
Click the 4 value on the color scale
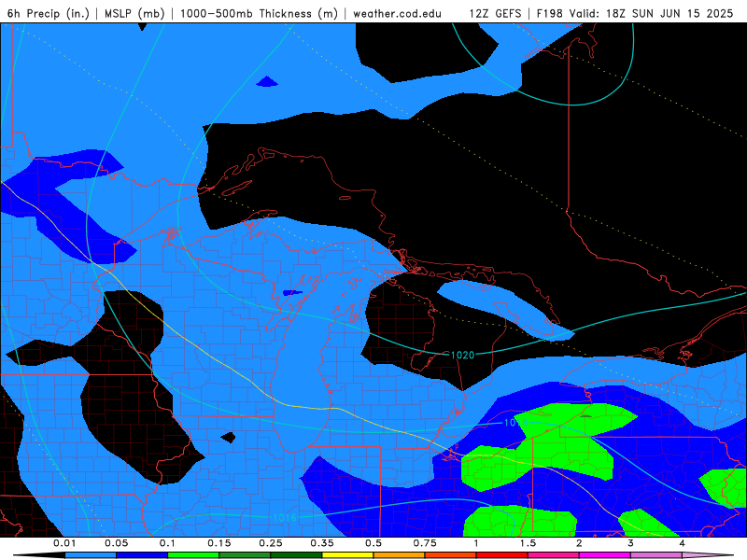click(x=683, y=543)
